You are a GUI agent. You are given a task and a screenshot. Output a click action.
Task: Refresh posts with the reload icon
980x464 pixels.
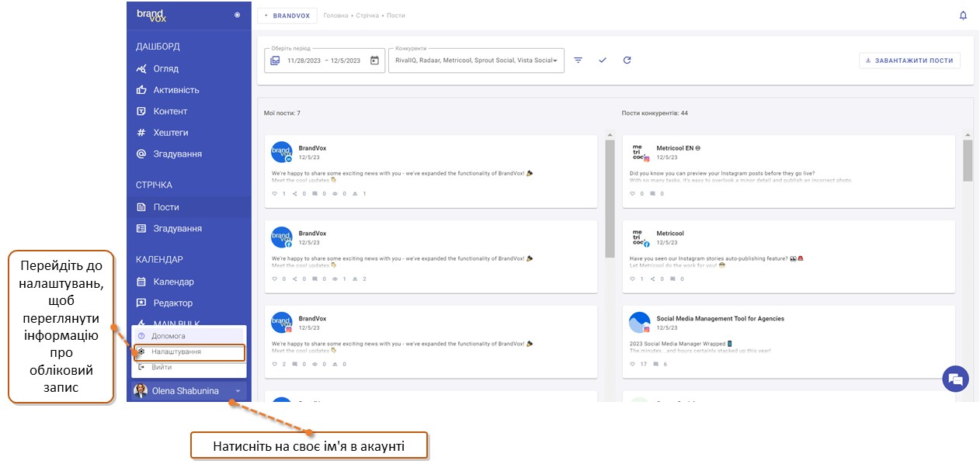click(627, 61)
